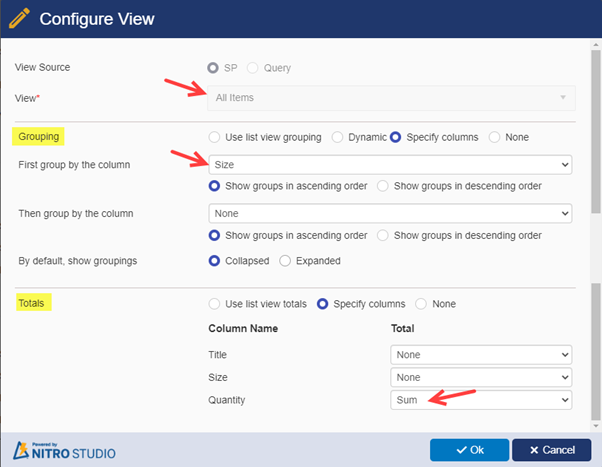Open First group by column dropdown (Size)
The height and width of the screenshot is (467, 602).
coord(390,165)
